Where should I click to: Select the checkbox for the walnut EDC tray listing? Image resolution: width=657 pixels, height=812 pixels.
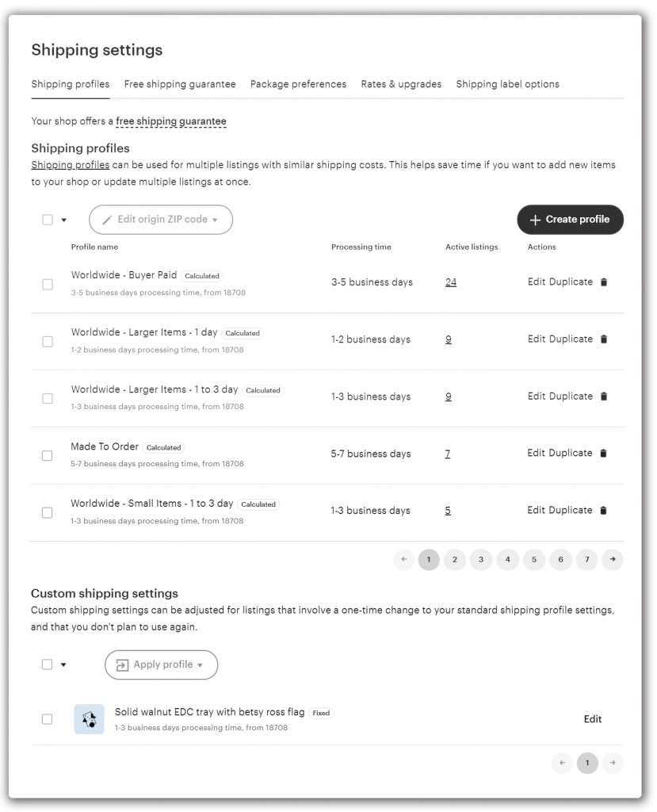click(47, 718)
